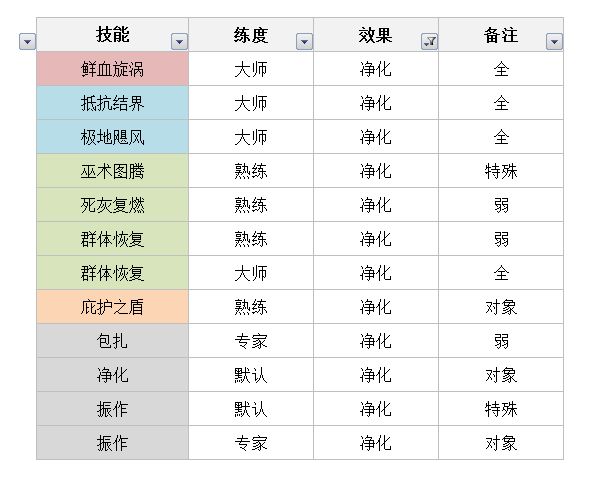613x479 pixels.
Task: Select the 死灰复燃 skill cell
Action: coord(112,205)
